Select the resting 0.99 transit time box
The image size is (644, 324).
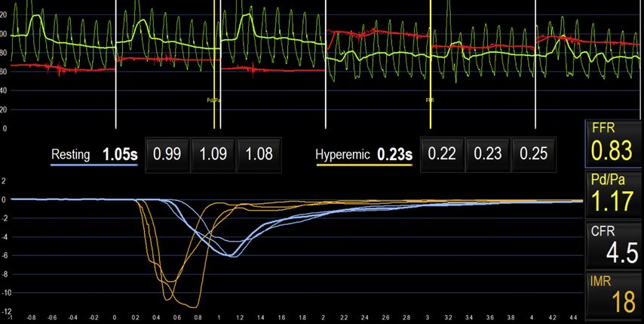(x=167, y=154)
